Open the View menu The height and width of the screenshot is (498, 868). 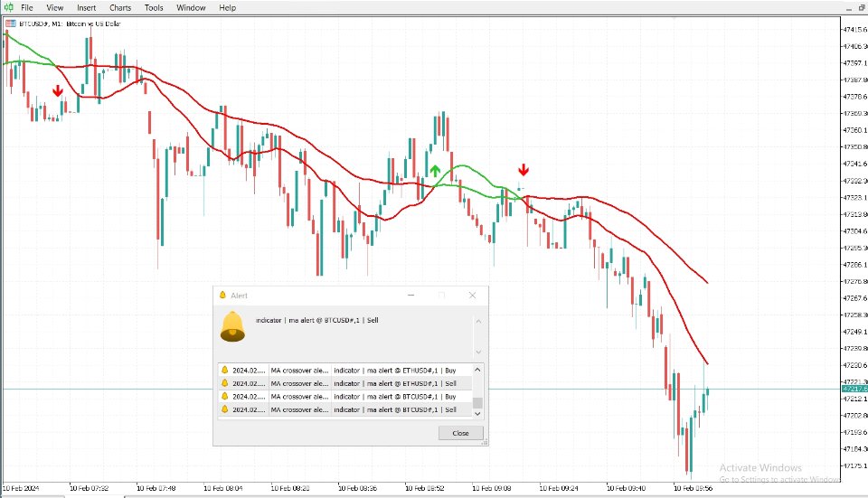pyautogui.click(x=55, y=8)
